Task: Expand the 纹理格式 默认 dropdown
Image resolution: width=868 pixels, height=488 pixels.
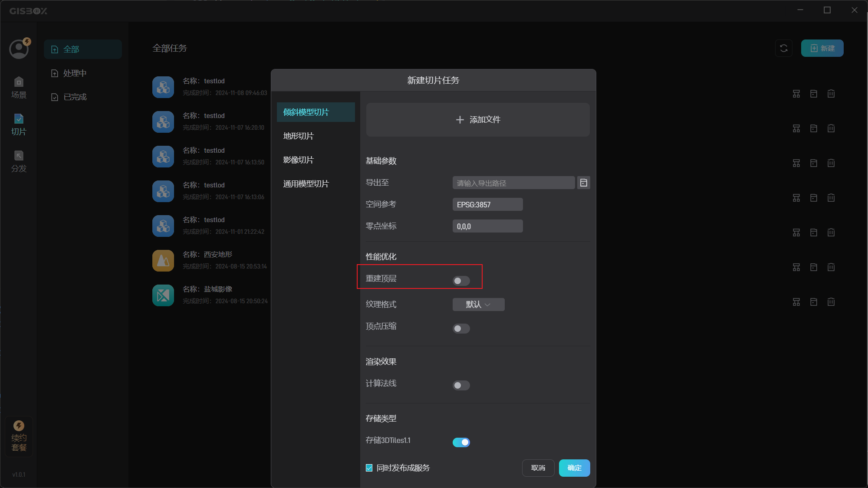Action: point(478,305)
